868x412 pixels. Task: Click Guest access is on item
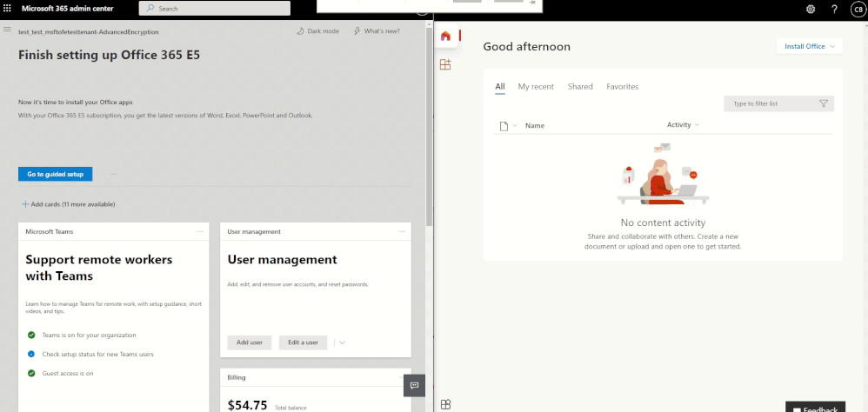click(68, 373)
